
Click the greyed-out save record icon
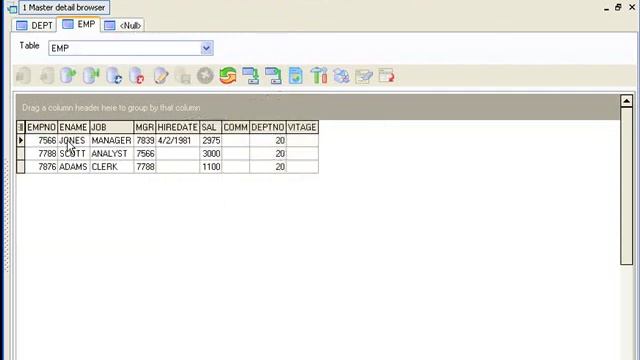(183, 76)
